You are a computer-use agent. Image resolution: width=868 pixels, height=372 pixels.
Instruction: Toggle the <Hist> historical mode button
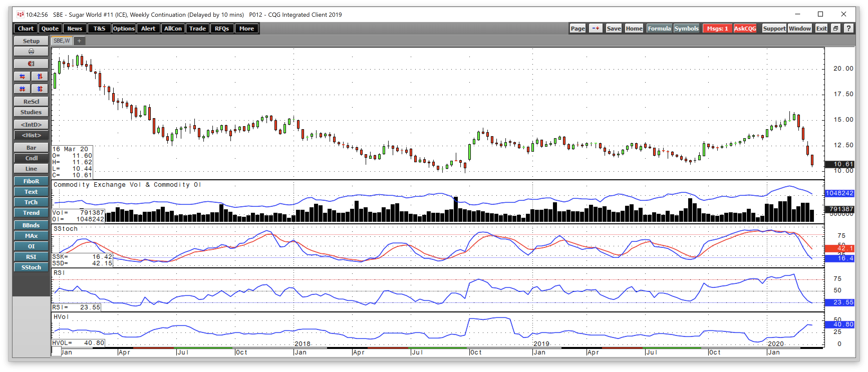pos(31,135)
